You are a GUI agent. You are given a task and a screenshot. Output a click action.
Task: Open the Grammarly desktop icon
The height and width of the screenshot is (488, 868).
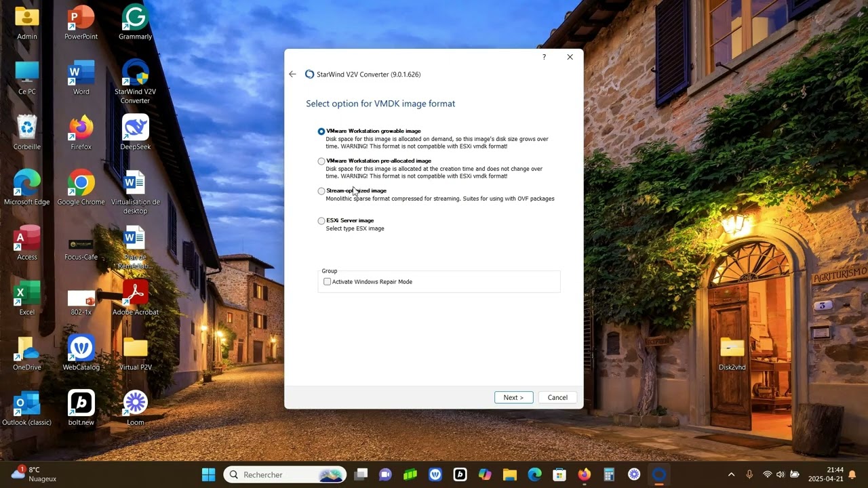135,23
